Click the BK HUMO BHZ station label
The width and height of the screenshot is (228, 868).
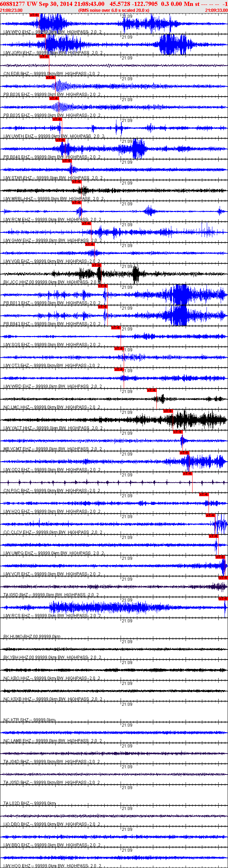(x=32, y=637)
